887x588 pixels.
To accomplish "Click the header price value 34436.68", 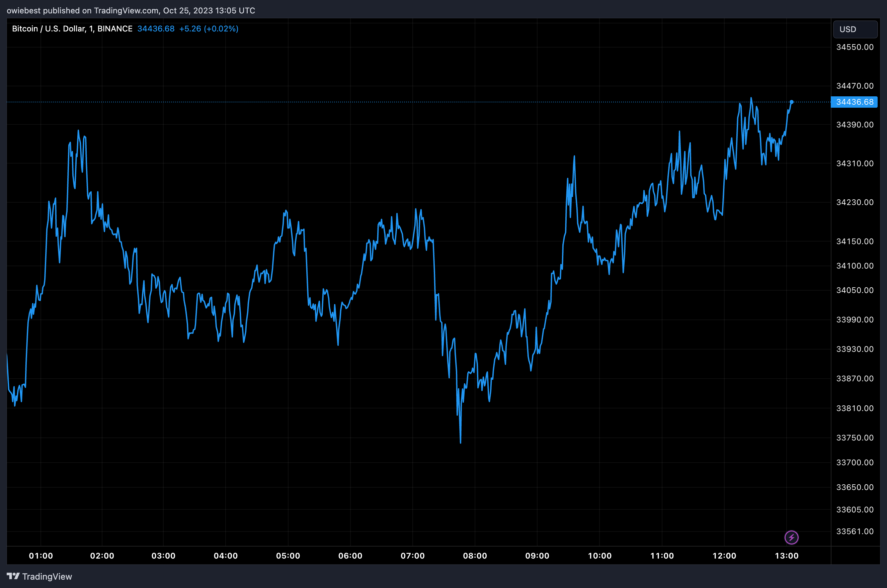I will [x=156, y=29].
